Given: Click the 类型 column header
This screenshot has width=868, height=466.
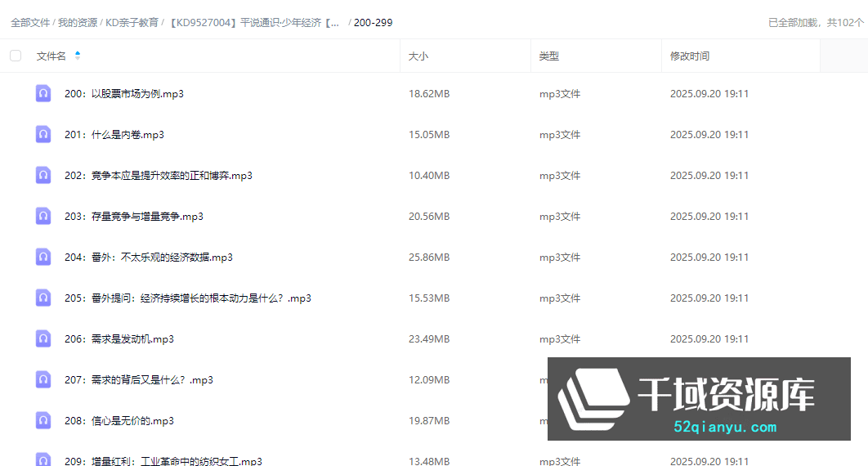Looking at the screenshot, I should pyautogui.click(x=548, y=56).
